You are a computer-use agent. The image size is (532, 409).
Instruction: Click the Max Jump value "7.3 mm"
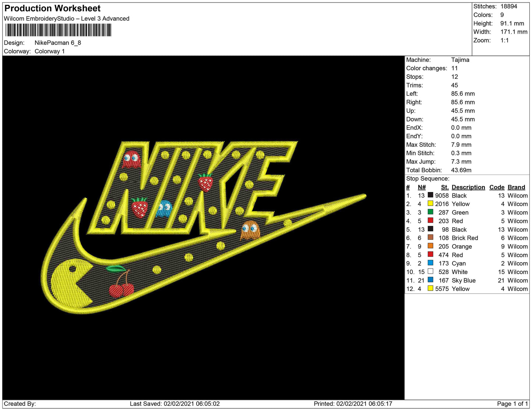click(x=461, y=161)
